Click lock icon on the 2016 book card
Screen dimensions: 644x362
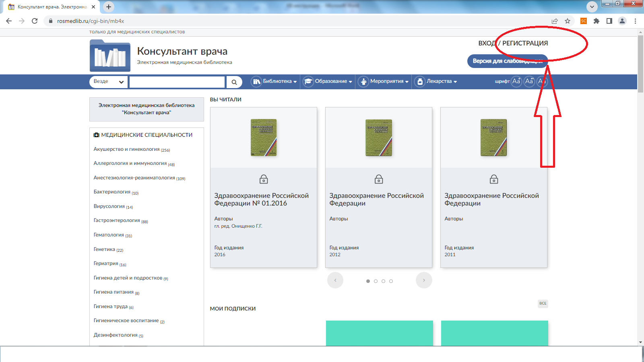pos(264,179)
